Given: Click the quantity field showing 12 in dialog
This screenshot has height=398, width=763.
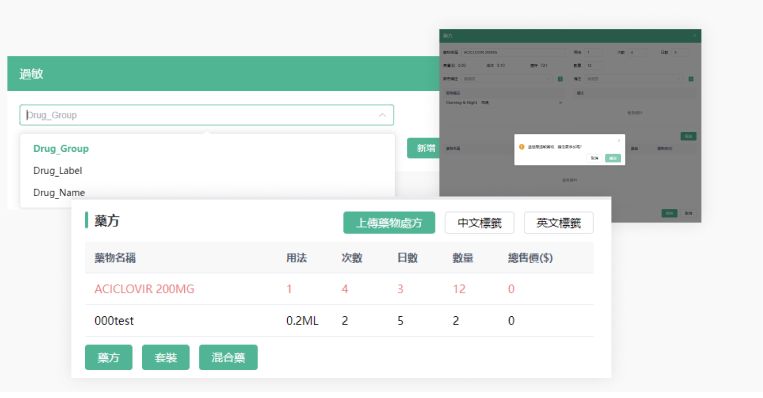Looking at the screenshot, I should (594, 65).
